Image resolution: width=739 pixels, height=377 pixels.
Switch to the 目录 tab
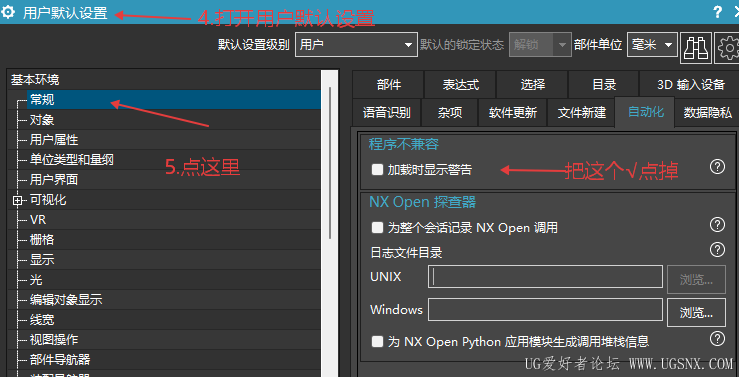(x=604, y=85)
